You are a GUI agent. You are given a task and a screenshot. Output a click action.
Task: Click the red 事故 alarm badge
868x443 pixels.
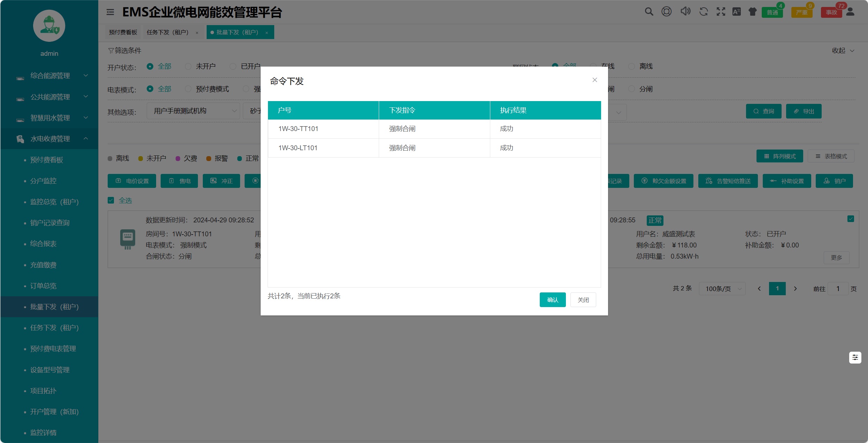[831, 13]
